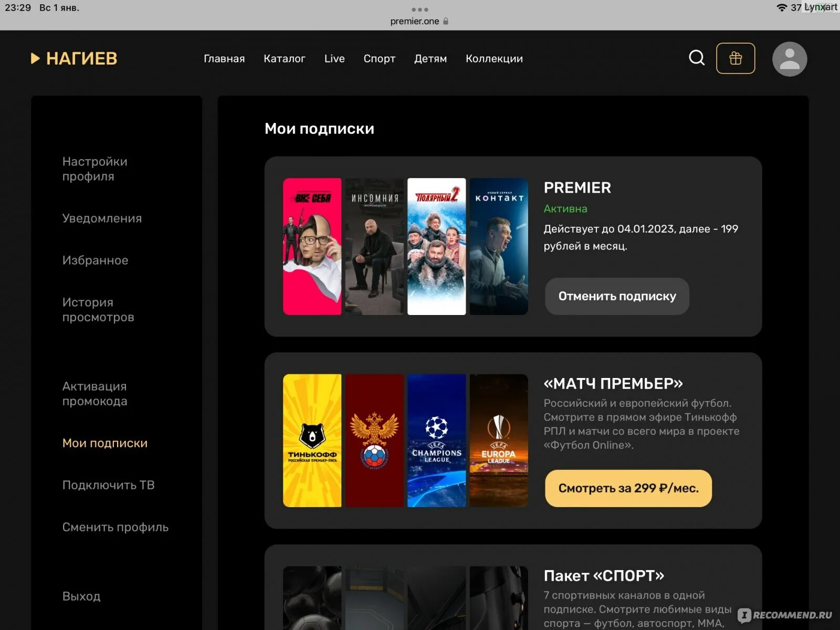840x630 pixels.
Task: Click the gift box icon button
Action: tap(736, 58)
